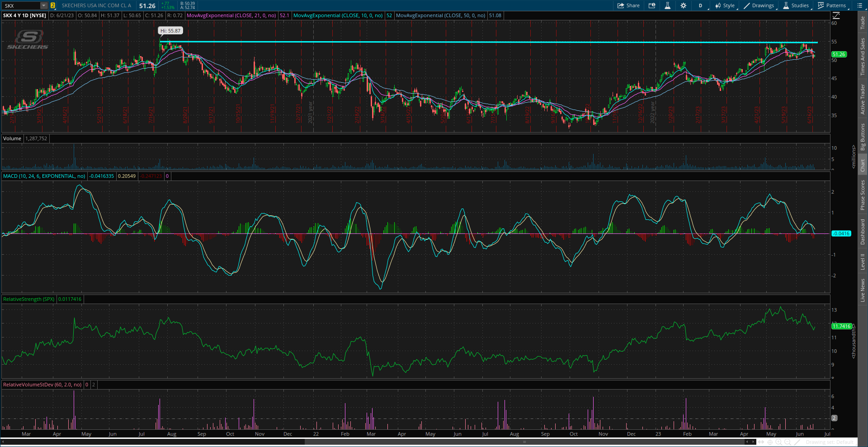Click the Skechers logo on chart
The image size is (868, 447).
(28, 39)
